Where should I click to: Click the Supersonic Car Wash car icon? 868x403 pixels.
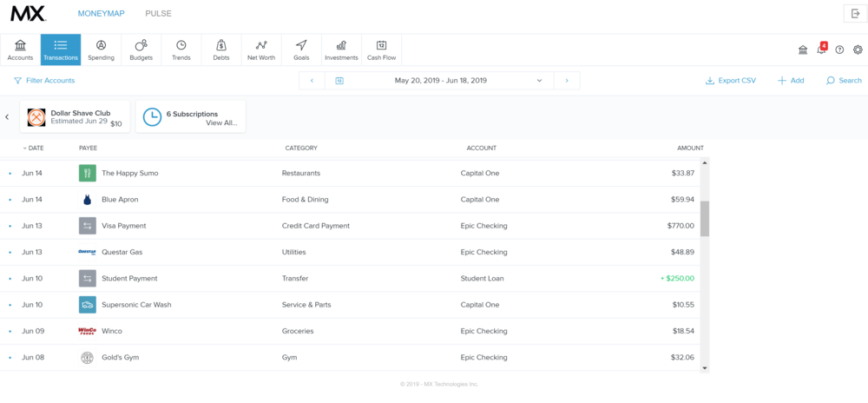(x=88, y=305)
